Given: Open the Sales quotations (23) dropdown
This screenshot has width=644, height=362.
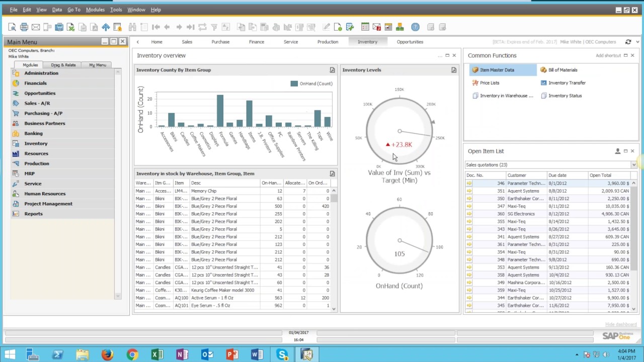Looking at the screenshot, I should click(x=633, y=165).
